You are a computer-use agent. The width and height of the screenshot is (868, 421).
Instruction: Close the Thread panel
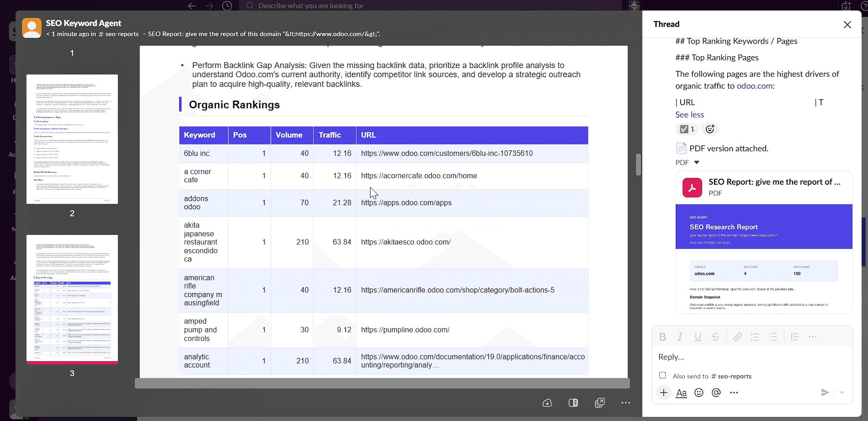(847, 25)
